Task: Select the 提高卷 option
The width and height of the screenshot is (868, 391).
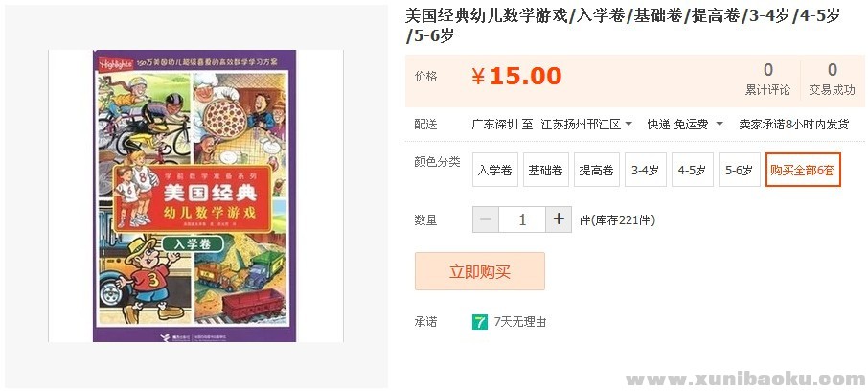Action: pyautogui.click(x=596, y=170)
